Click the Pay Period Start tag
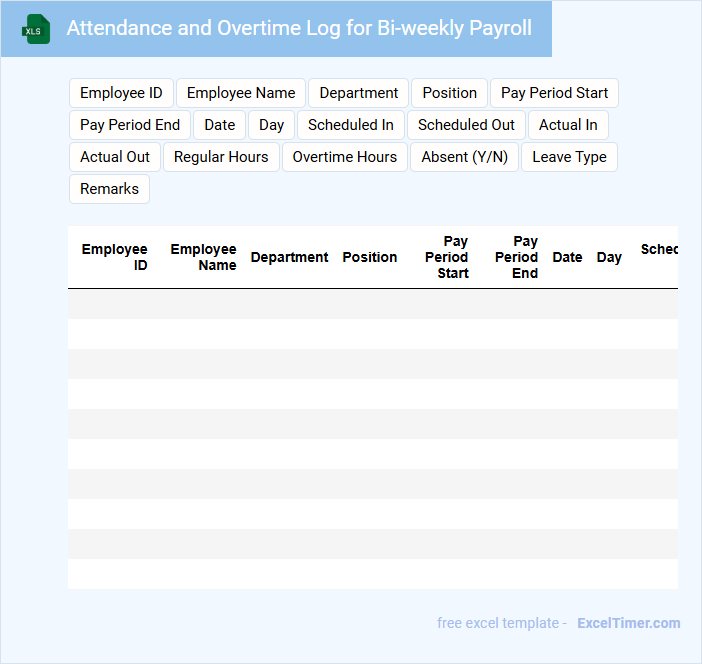Screen dimensions: 702x664 (x=554, y=93)
